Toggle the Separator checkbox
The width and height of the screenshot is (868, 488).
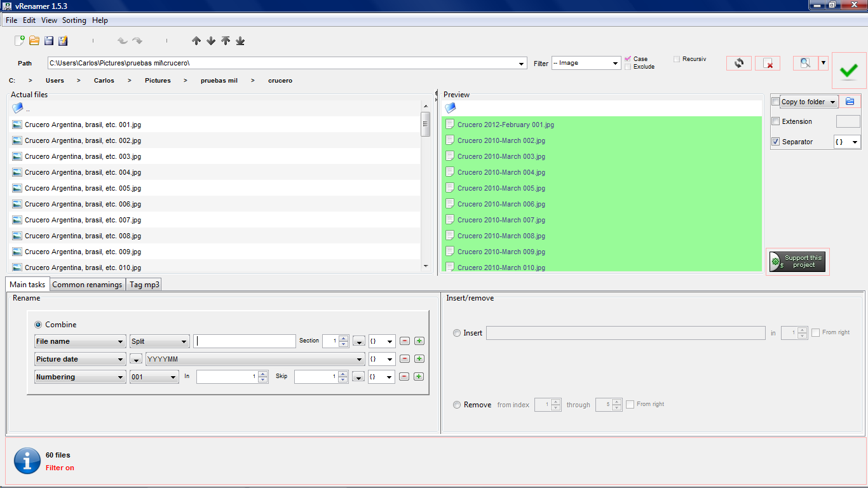point(775,142)
